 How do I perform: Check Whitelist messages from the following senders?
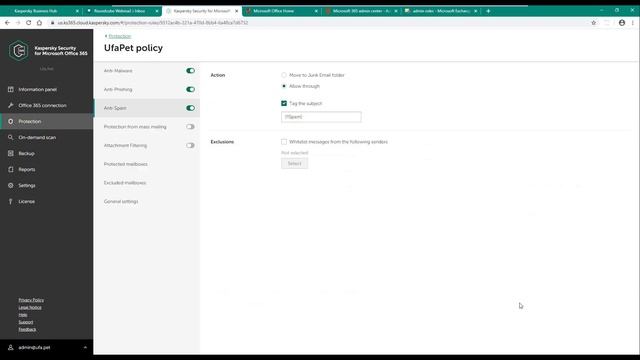pos(284,142)
